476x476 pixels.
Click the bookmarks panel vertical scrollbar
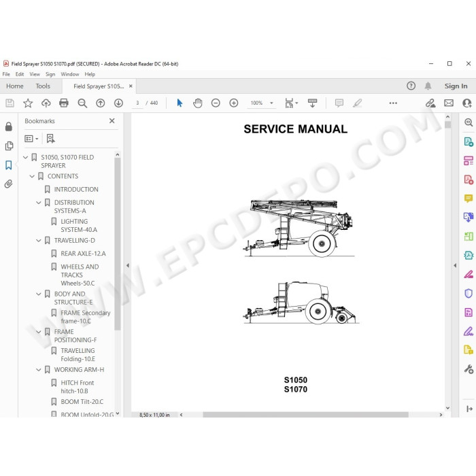coord(118,243)
